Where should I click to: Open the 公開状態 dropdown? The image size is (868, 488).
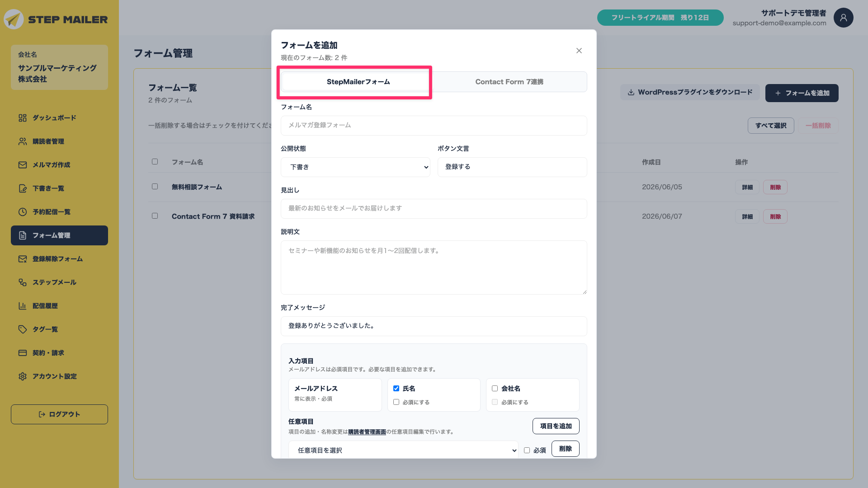click(x=355, y=167)
